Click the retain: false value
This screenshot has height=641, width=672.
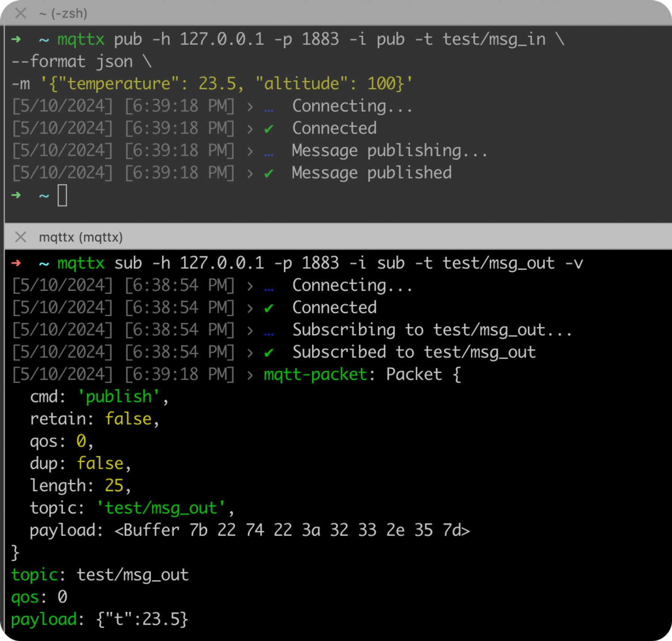point(128,419)
